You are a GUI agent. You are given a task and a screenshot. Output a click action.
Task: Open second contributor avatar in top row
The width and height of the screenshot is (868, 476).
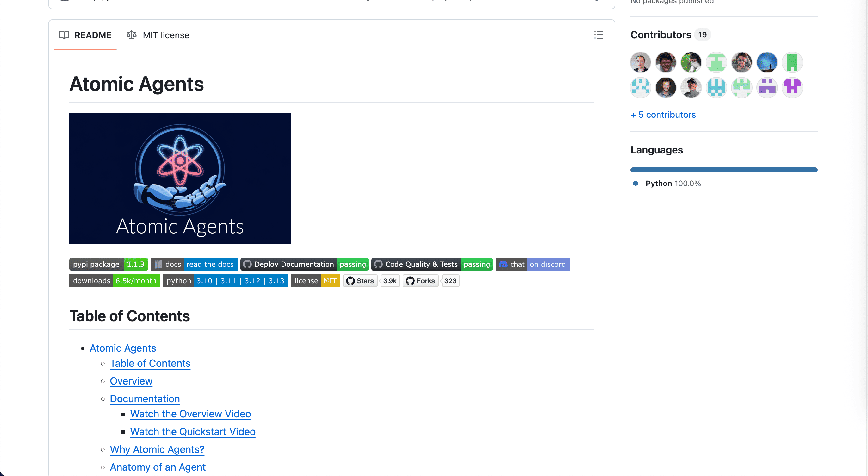[x=666, y=62]
